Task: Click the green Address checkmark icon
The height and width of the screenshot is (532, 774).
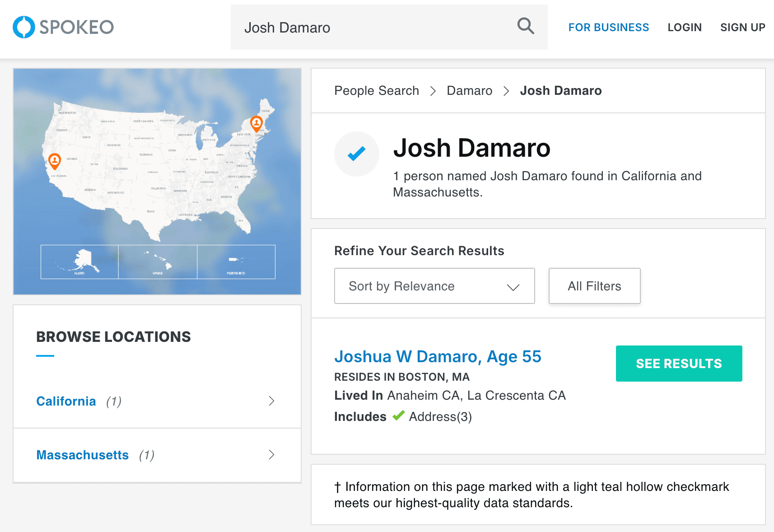Action: pos(399,415)
